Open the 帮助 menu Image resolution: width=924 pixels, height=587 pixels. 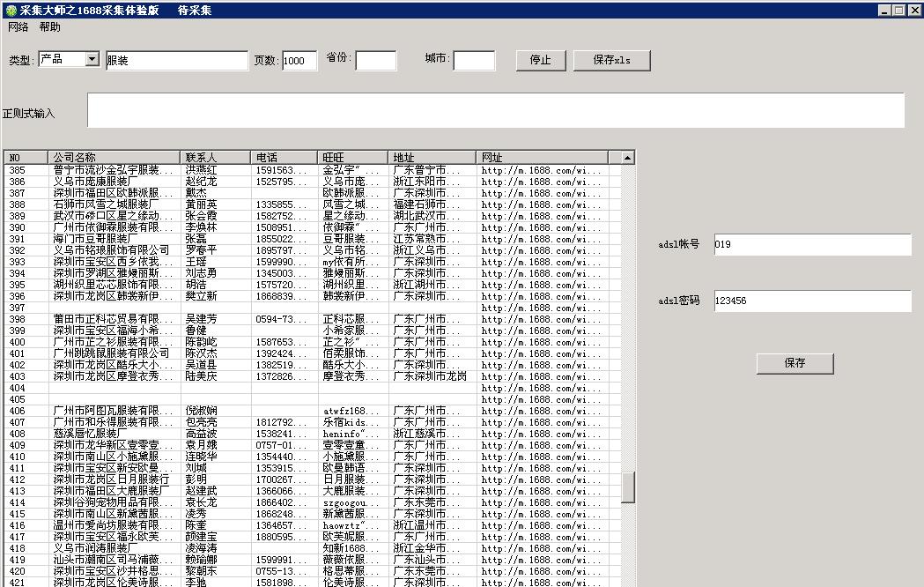[x=50, y=27]
